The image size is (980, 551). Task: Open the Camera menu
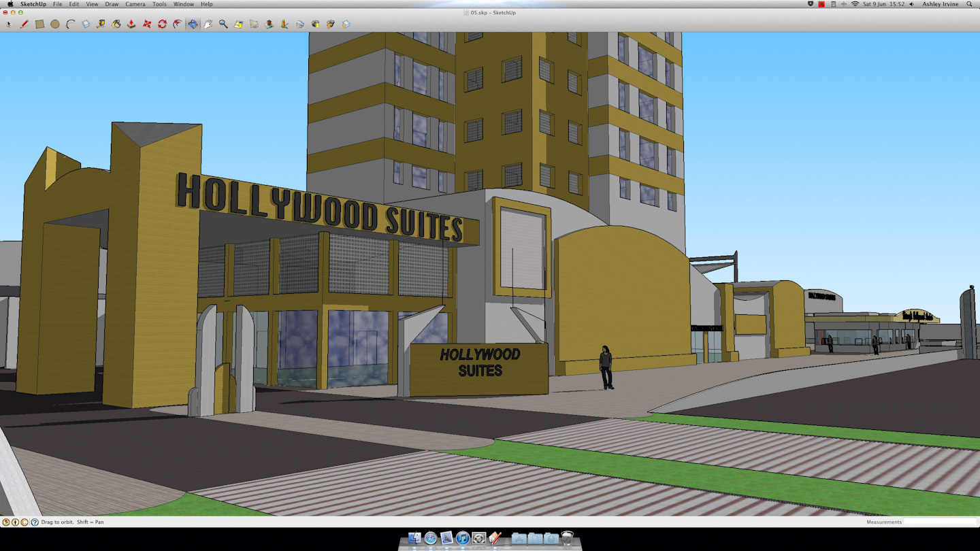[x=135, y=4]
